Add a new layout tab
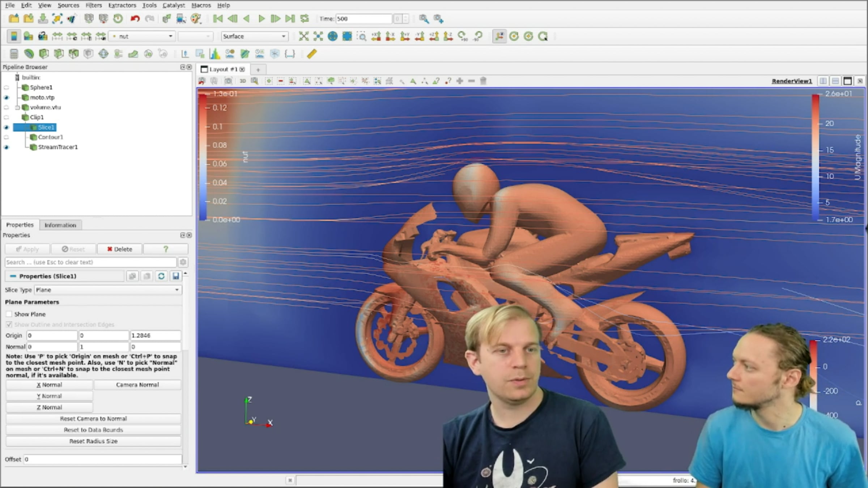 coord(258,69)
